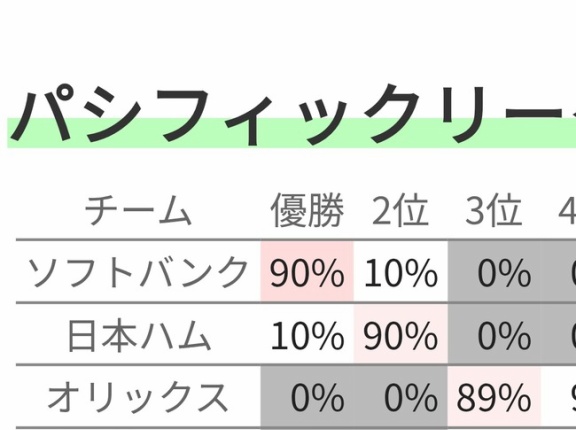576x430 pixels.
Task: Click the 日本ハム team name
Action: tap(139, 335)
